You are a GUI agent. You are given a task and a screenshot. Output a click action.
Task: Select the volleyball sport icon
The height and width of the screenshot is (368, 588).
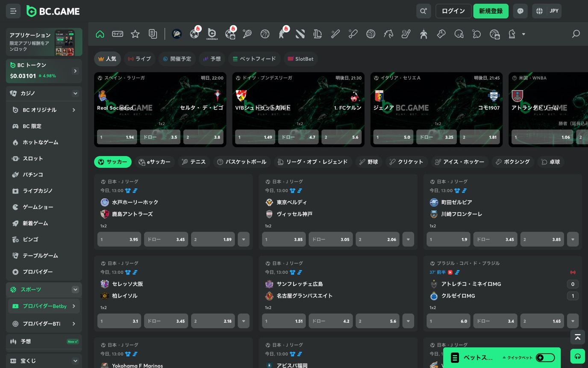coord(370,34)
